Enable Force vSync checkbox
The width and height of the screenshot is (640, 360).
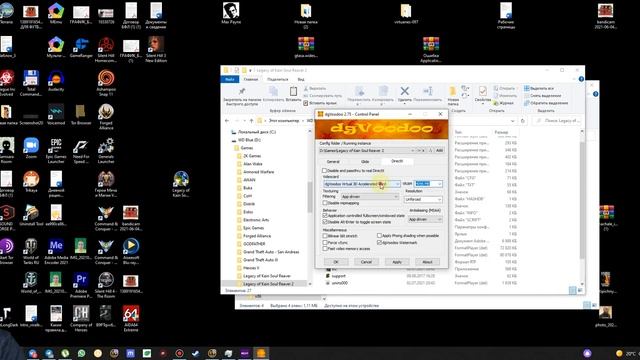325,242
